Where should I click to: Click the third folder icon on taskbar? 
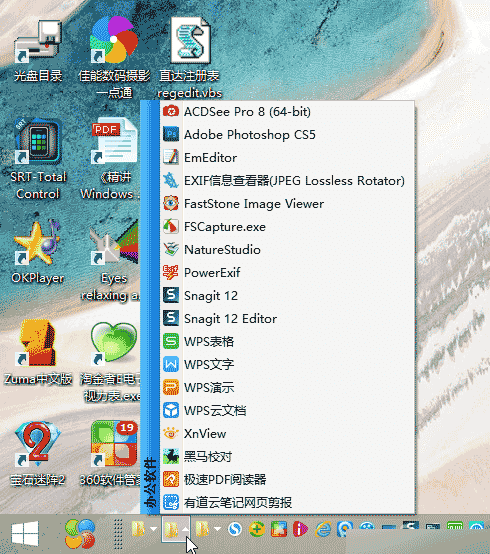(202, 529)
